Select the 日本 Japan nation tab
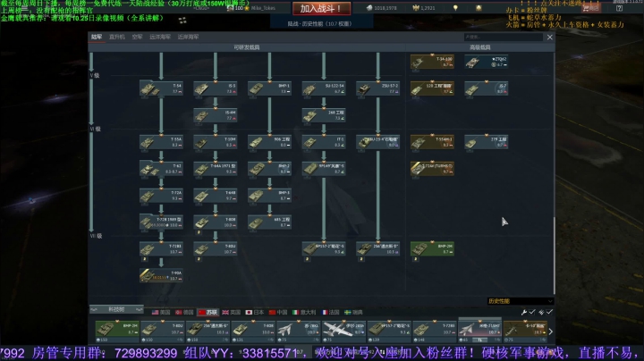The height and width of the screenshot is (361, 644). 255,312
